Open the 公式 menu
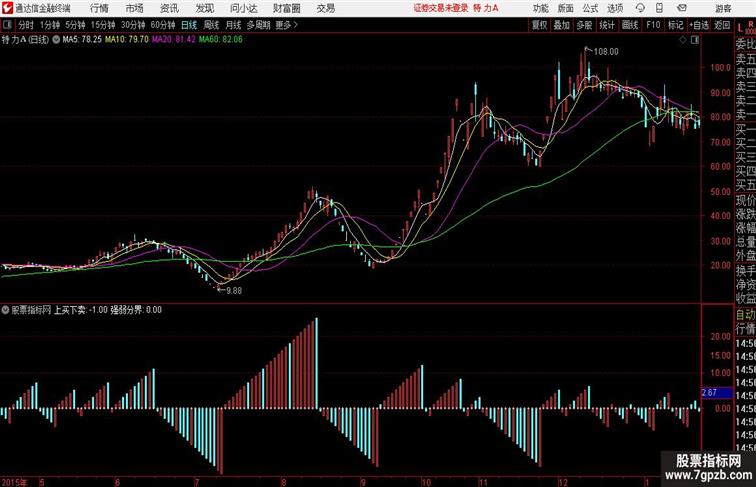The height and width of the screenshot is (487, 756). coord(590,8)
